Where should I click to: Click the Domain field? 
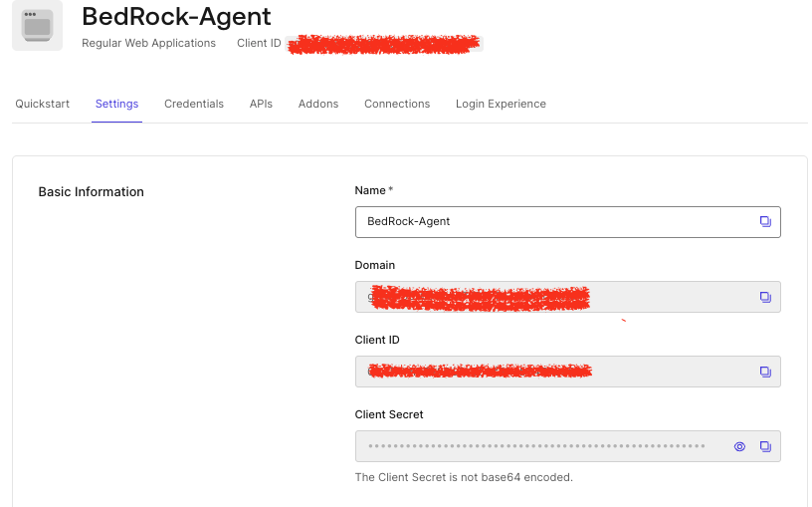click(568, 297)
